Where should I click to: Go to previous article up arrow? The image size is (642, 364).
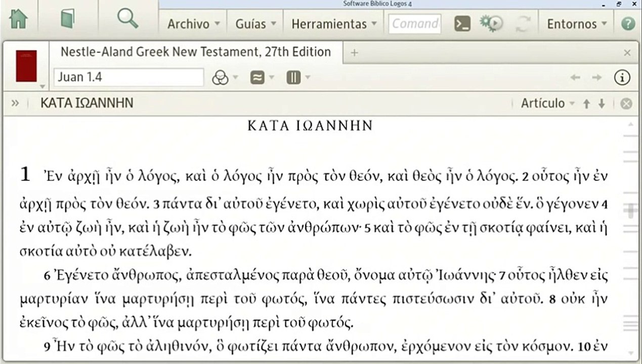[x=586, y=104]
